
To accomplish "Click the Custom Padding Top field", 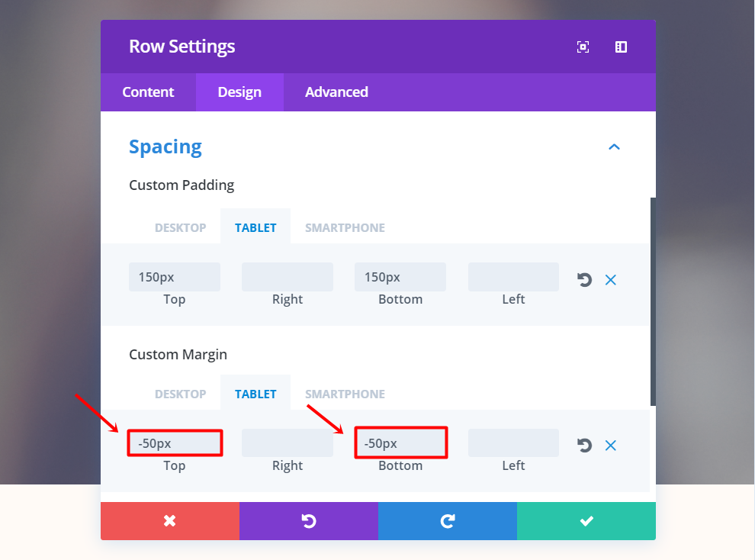I will (175, 277).
